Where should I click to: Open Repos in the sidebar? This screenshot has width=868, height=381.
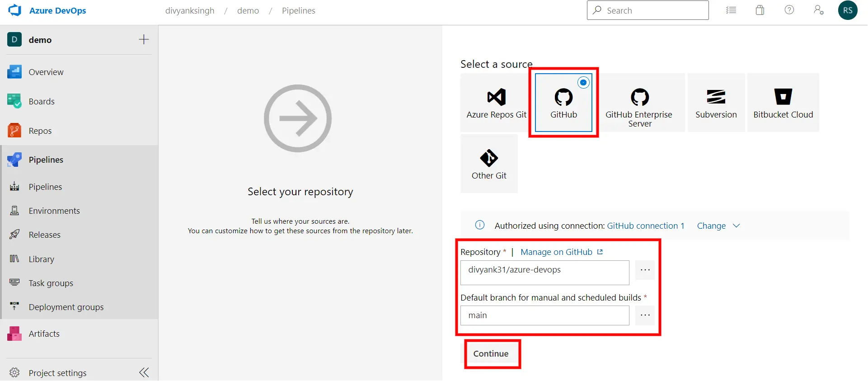tap(40, 131)
